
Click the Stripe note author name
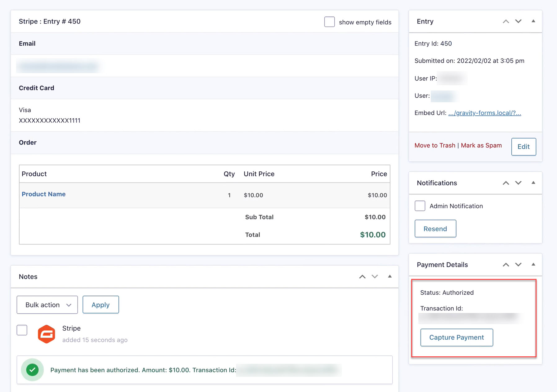click(71, 328)
